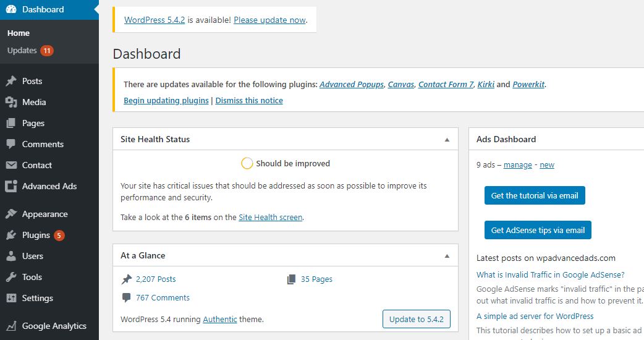Open the Site Health screen link
644x340 pixels.
[270, 217]
